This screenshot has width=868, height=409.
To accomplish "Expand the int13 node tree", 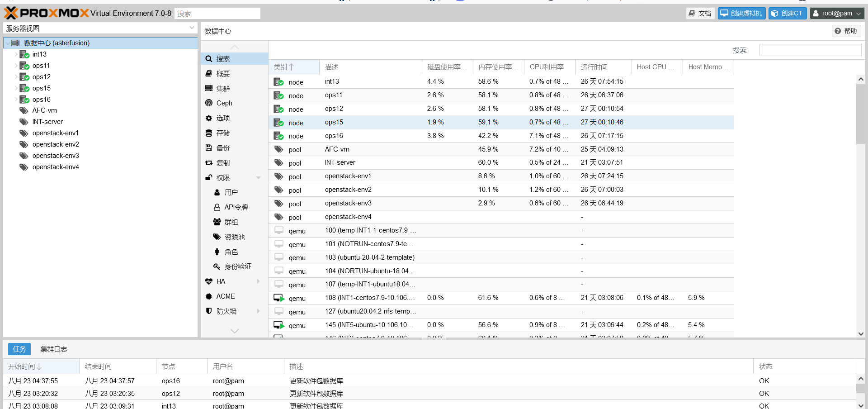I will [x=16, y=54].
